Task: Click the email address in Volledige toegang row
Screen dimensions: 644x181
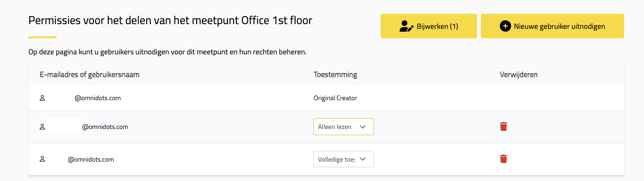Action: coord(91,159)
